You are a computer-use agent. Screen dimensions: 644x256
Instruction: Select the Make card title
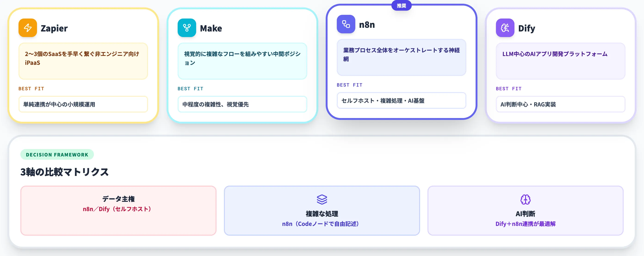pos(211,28)
